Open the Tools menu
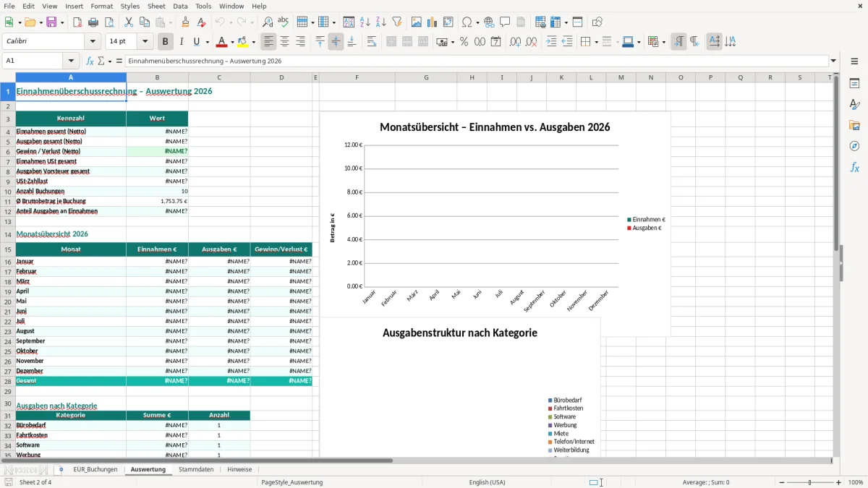 point(203,6)
